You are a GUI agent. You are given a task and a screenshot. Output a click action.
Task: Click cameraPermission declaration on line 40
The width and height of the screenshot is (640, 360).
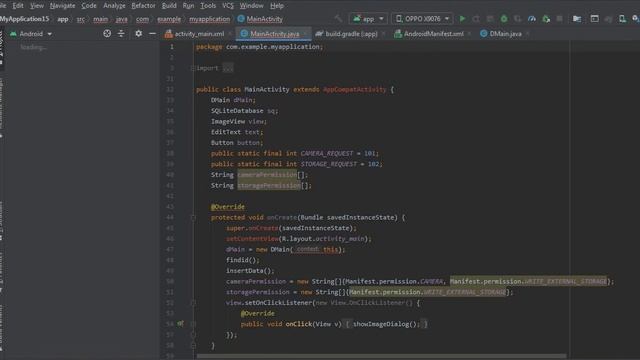pyautogui.click(x=267, y=175)
